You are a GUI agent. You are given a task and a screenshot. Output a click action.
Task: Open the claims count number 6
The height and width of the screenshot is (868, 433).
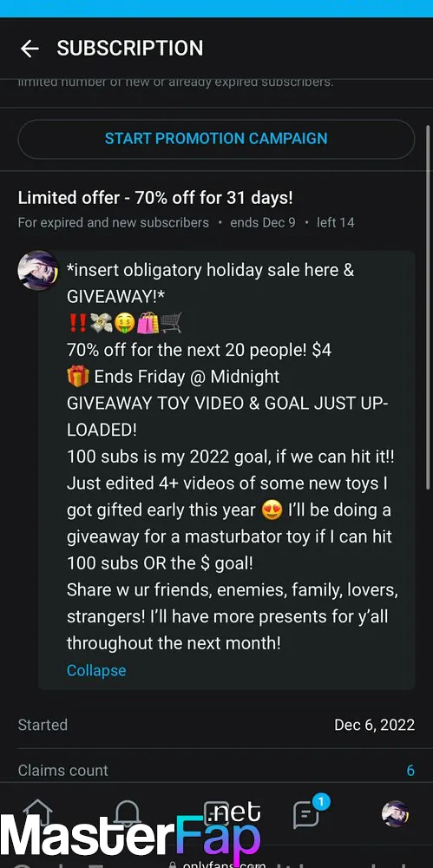click(x=410, y=771)
